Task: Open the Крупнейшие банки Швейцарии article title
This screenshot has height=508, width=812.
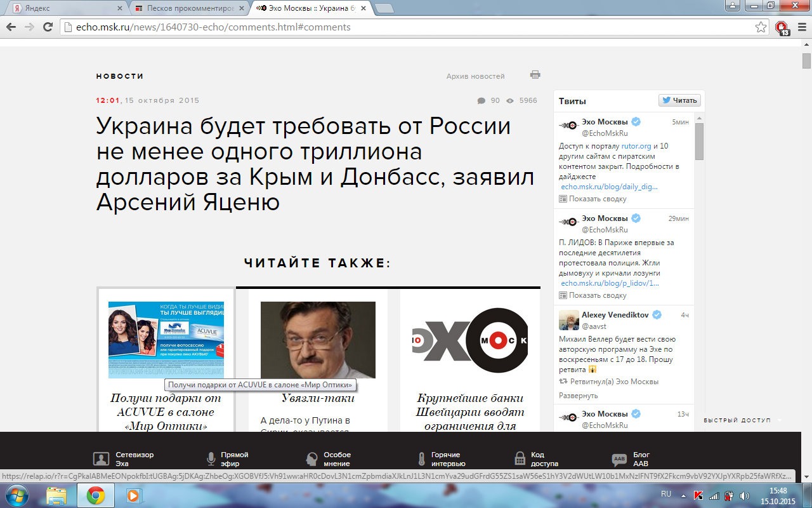Action: (x=470, y=412)
